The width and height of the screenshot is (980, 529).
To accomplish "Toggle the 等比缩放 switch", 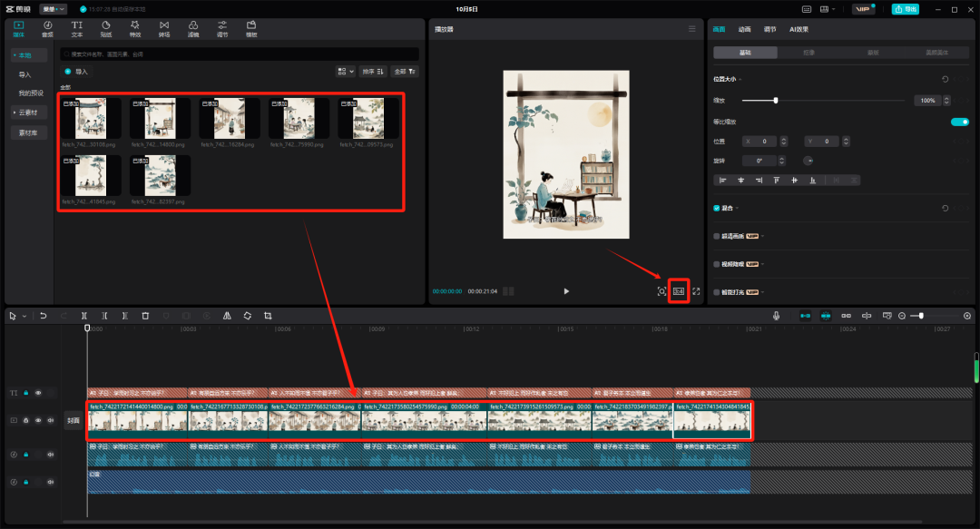I will [x=959, y=122].
